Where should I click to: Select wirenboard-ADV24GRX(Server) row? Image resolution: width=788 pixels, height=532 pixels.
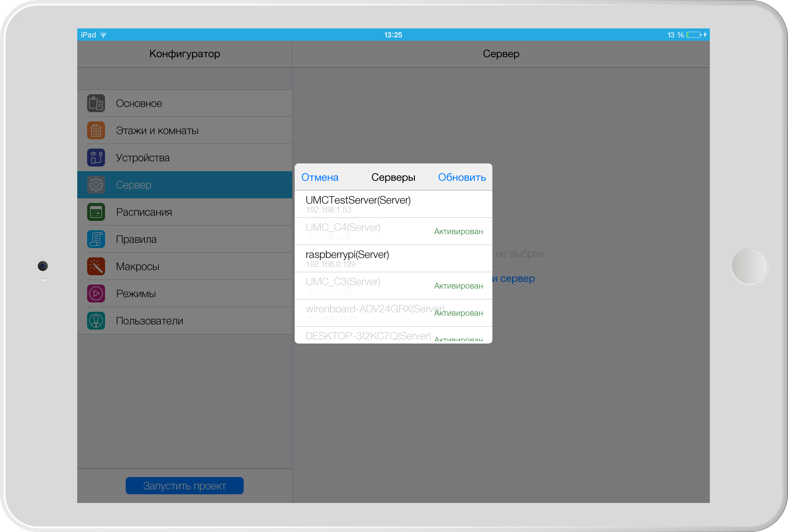tap(393, 313)
